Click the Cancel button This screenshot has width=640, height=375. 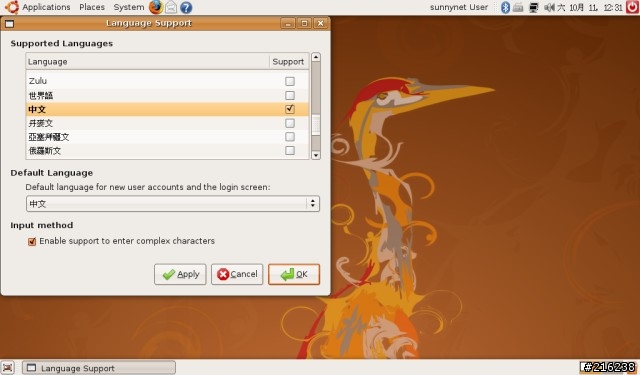[237, 274]
